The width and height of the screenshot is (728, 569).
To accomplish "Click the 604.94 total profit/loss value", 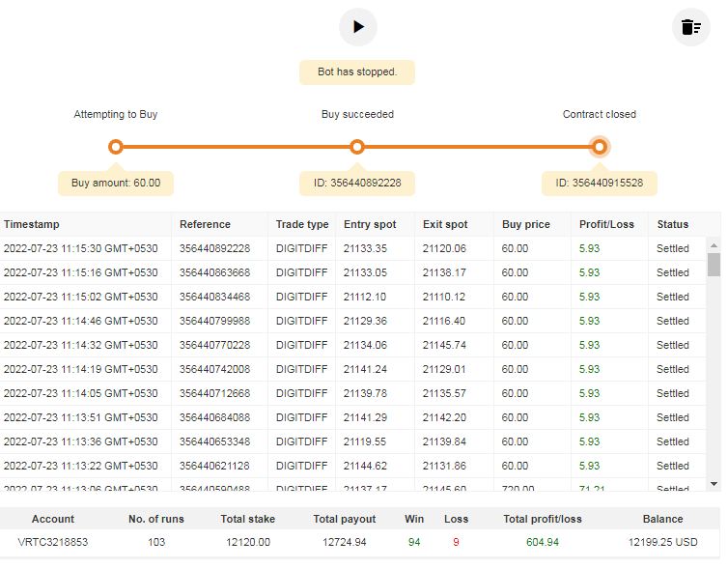I will (x=542, y=542).
